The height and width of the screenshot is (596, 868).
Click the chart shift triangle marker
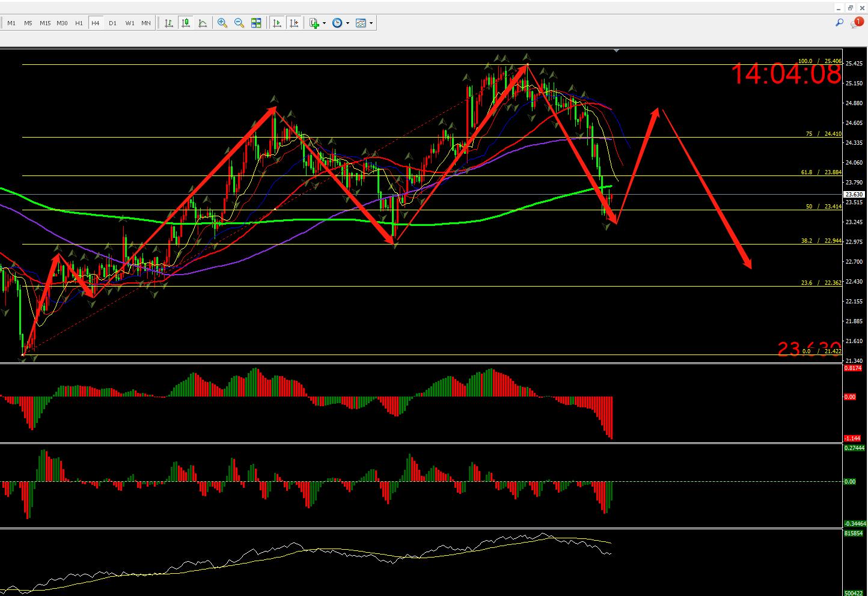point(616,51)
